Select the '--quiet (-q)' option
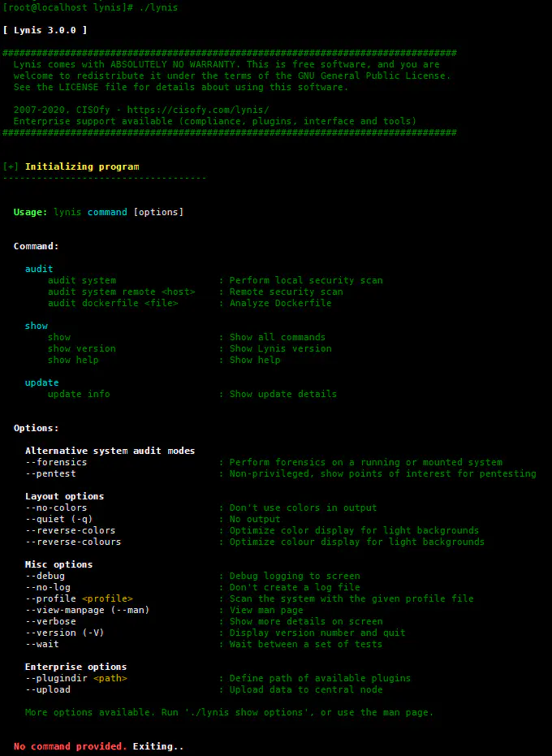Viewport: 552px width, 756px height. pos(58,519)
